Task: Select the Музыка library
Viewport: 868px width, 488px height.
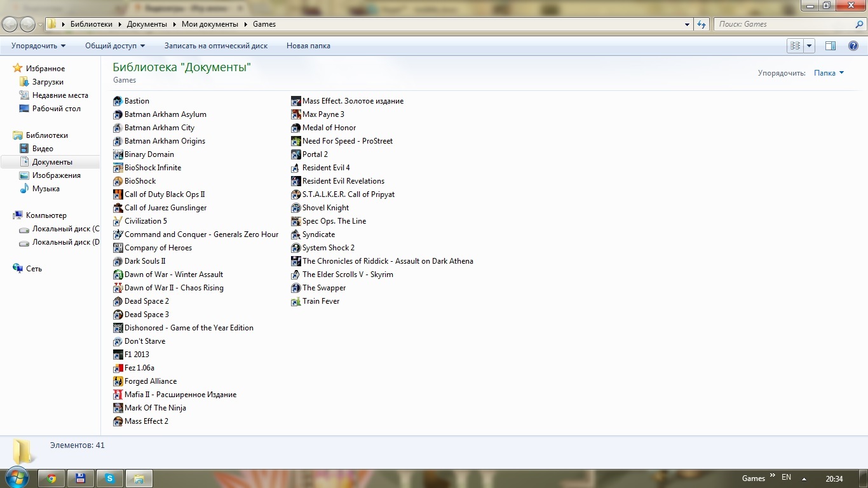Action: tap(46, 189)
